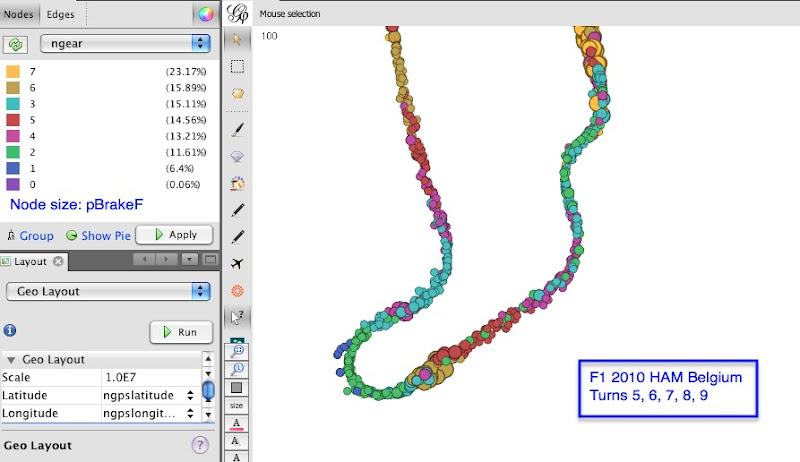Viewport: 800px width, 462px height.
Task: Open the color wheel ranking icon
Action: tap(206, 14)
